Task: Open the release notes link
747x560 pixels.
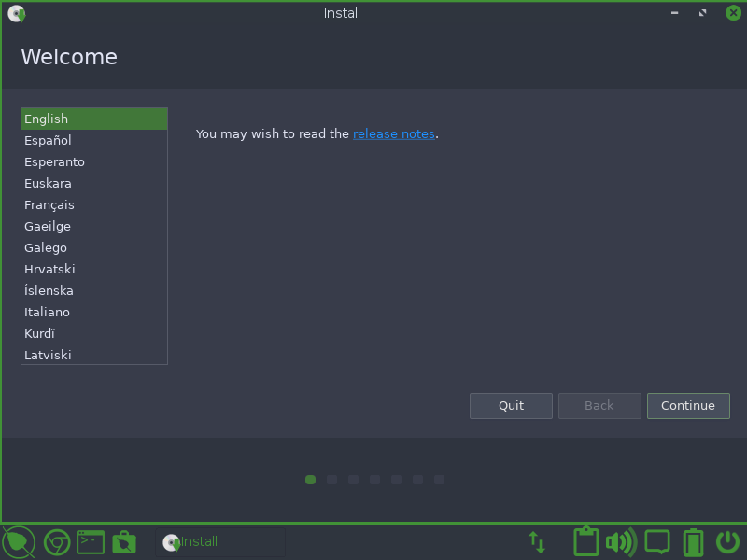Action: pyautogui.click(x=393, y=133)
